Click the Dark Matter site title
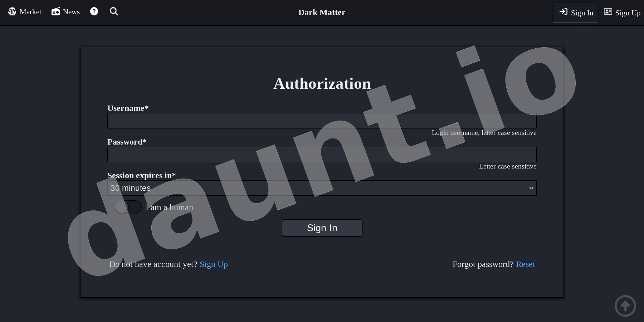Screen dimensions: 644x322 click(322, 13)
